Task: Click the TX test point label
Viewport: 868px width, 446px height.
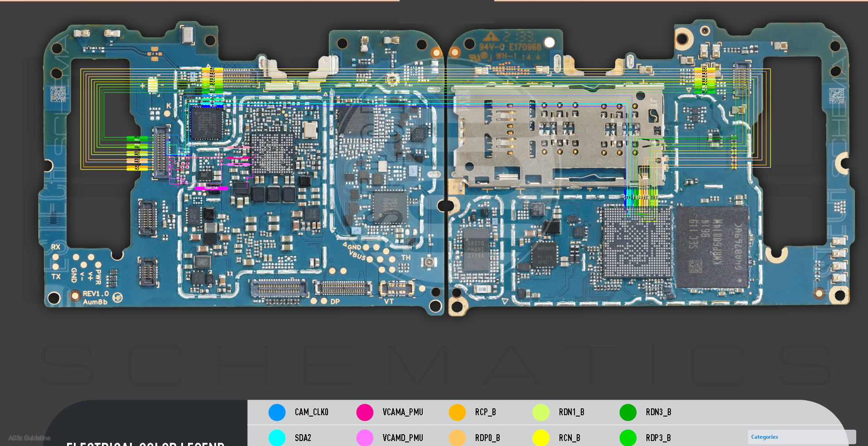Action: 56,276
